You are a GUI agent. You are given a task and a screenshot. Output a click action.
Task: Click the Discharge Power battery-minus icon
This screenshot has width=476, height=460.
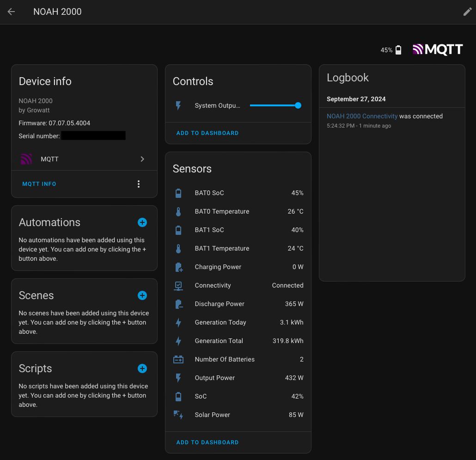(179, 304)
